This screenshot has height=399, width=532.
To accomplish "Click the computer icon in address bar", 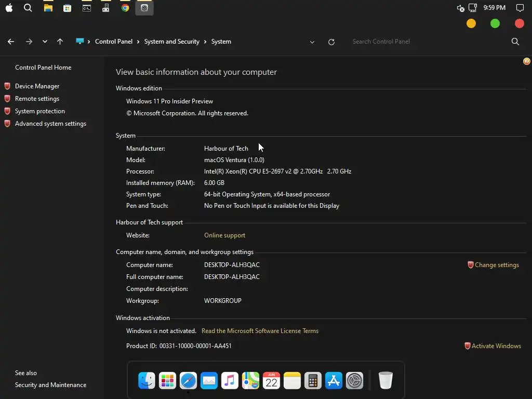I will coord(79,41).
